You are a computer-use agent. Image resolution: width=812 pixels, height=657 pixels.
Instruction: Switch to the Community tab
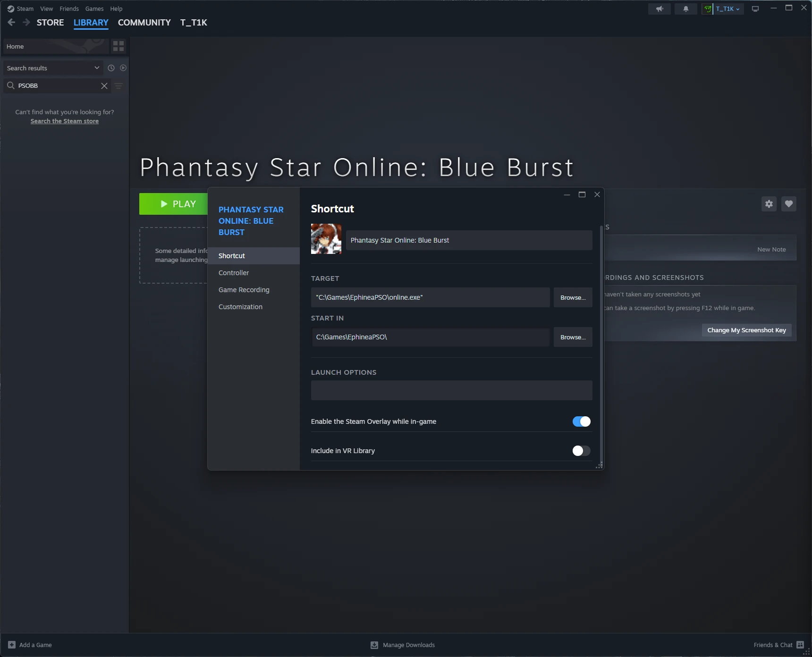tap(144, 22)
